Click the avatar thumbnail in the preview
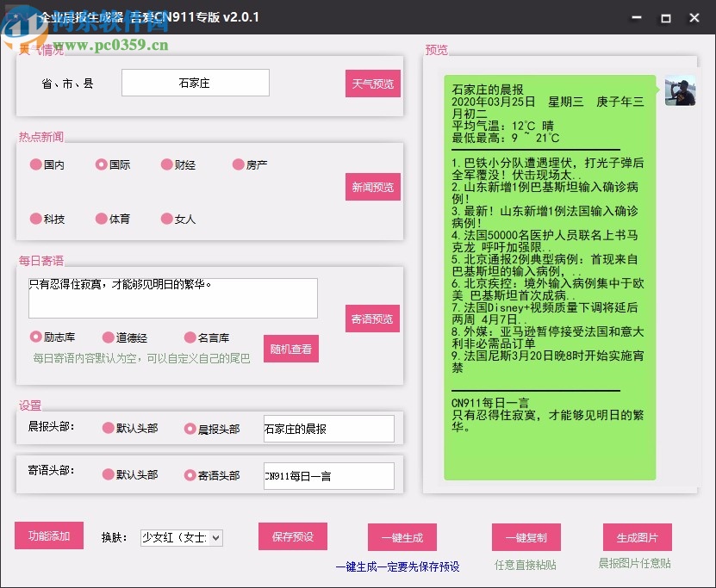The image size is (716, 588). [680, 90]
